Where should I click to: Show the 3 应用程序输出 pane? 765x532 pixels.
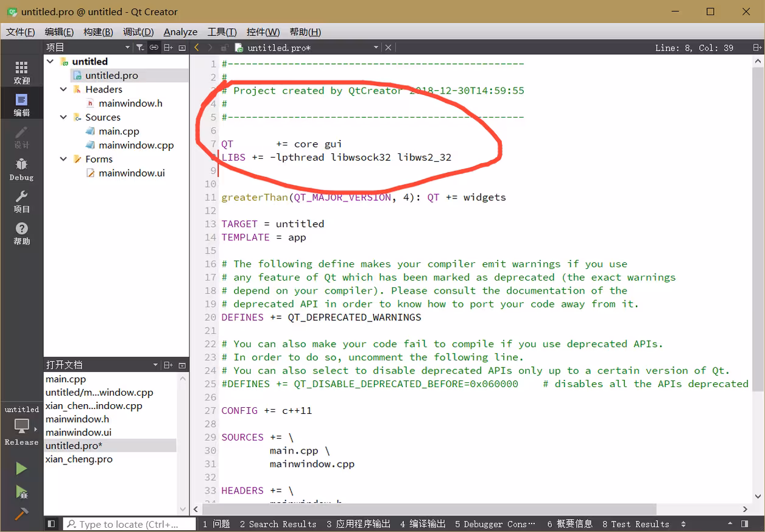[x=358, y=524]
